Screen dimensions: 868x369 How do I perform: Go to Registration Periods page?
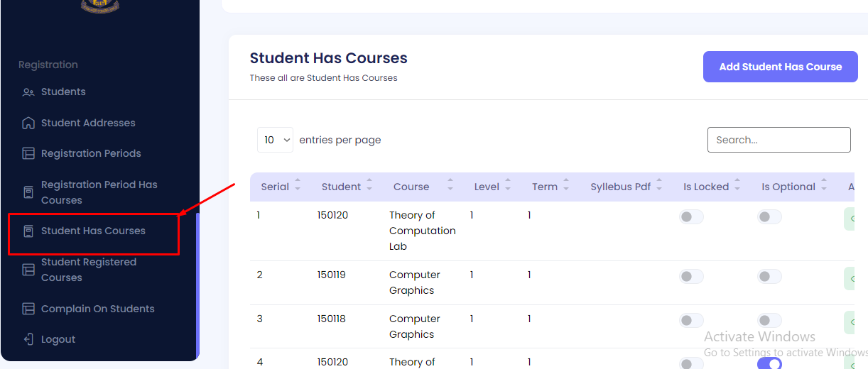tap(91, 154)
